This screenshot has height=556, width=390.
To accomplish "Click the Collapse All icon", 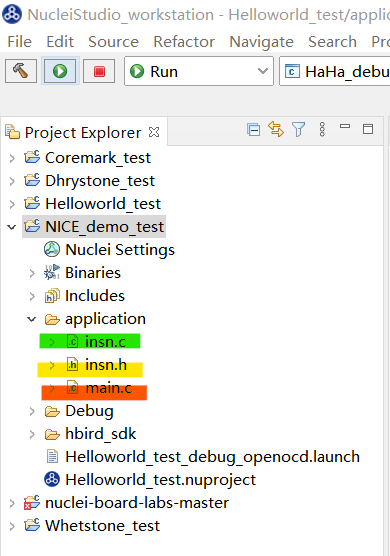I will point(254,129).
